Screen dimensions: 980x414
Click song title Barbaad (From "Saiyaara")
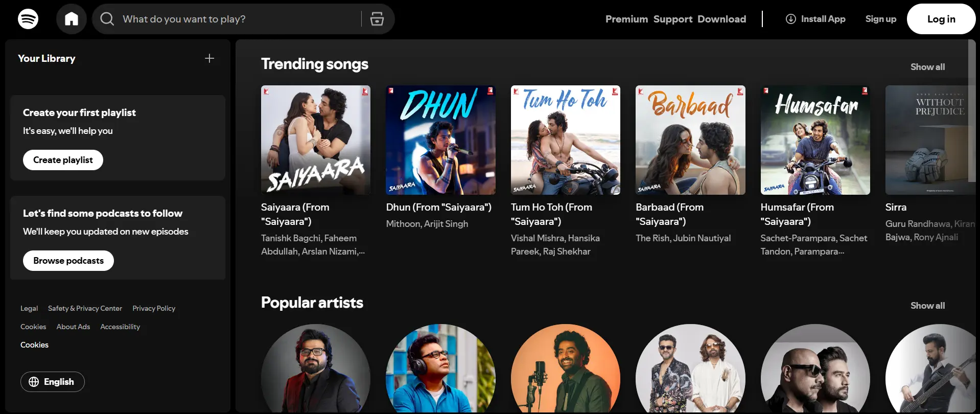pos(670,214)
